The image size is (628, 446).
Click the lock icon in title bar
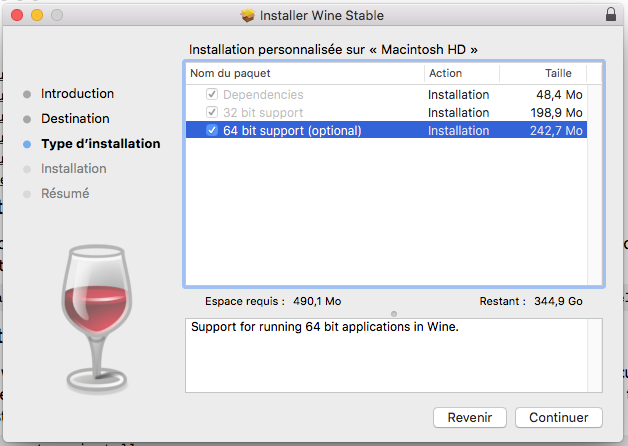(x=611, y=16)
